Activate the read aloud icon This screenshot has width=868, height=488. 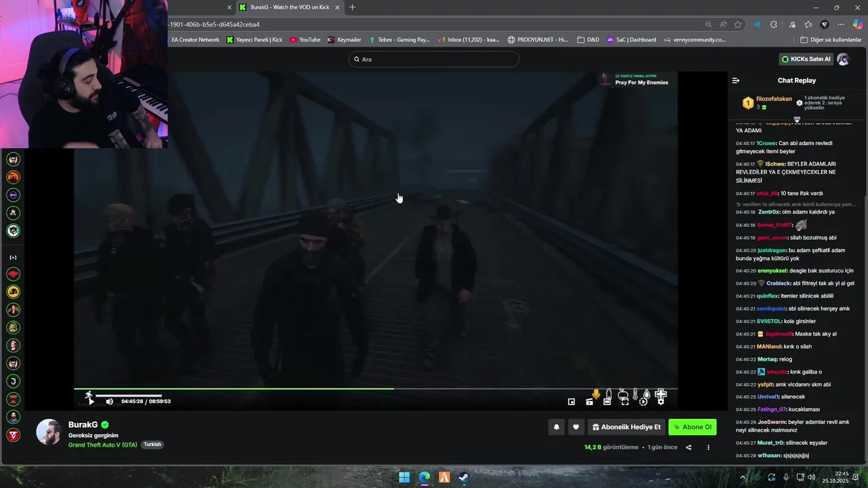coord(723,24)
